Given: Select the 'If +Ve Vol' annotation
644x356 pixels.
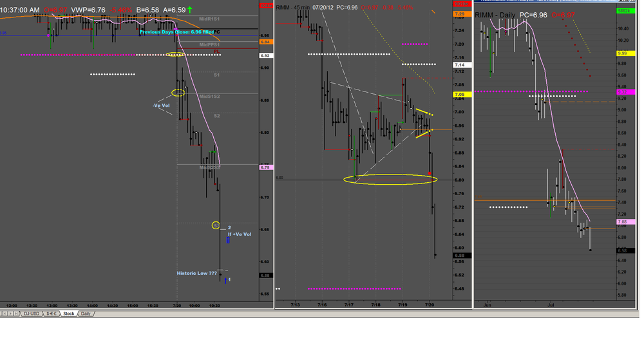Looking at the screenshot, I should pos(240,234).
